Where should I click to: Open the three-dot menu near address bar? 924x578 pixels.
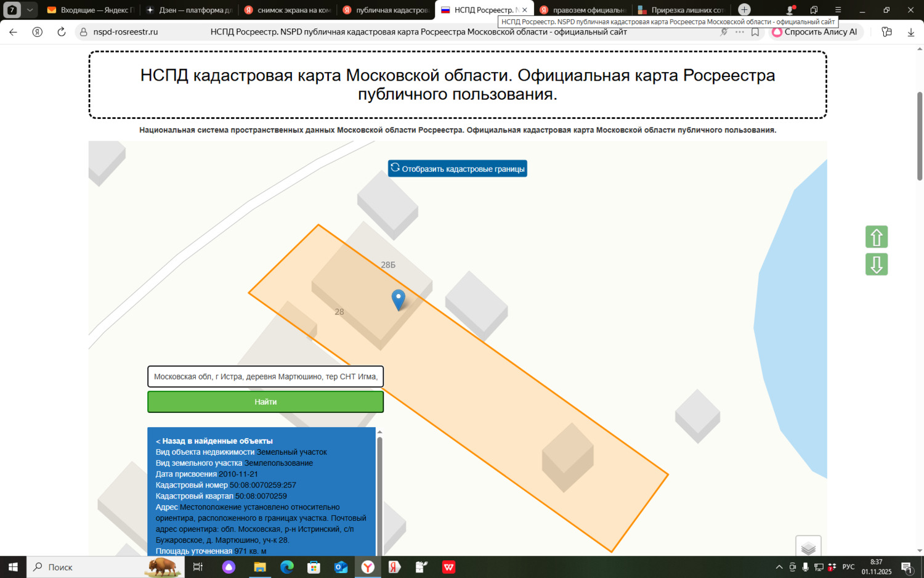739,32
